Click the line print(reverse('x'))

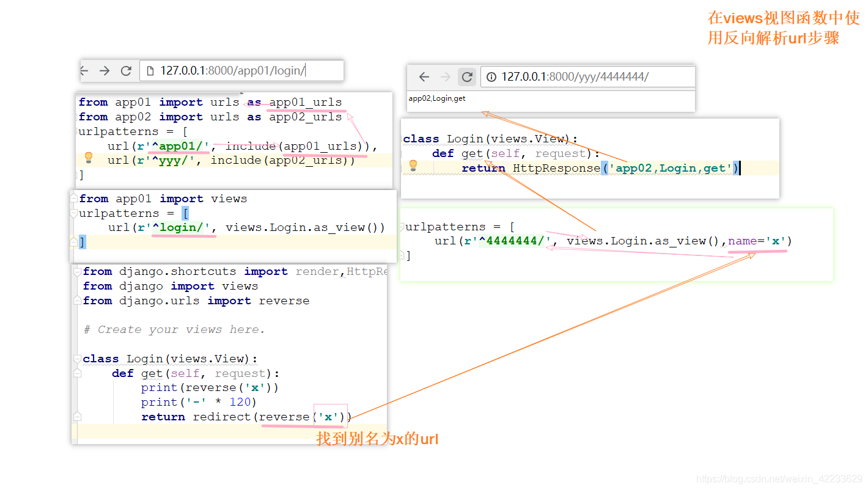pyautogui.click(x=210, y=387)
